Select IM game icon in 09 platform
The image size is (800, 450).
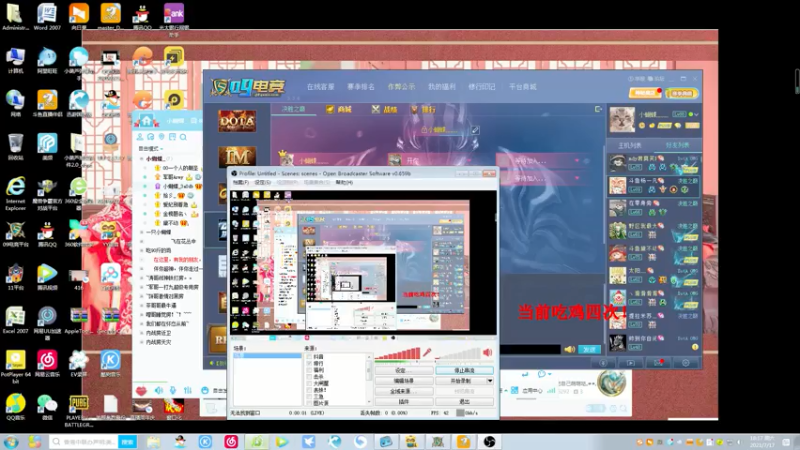coord(237,157)
